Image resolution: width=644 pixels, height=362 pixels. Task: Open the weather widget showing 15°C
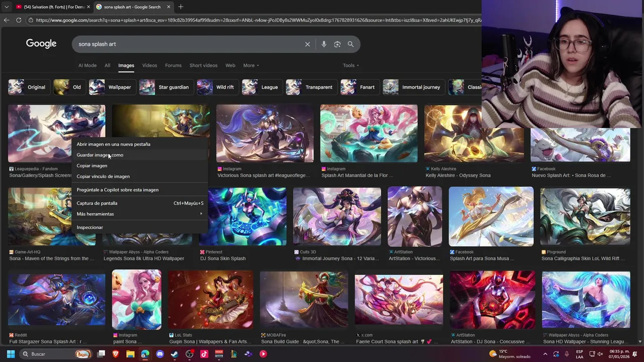coord(510,354)
